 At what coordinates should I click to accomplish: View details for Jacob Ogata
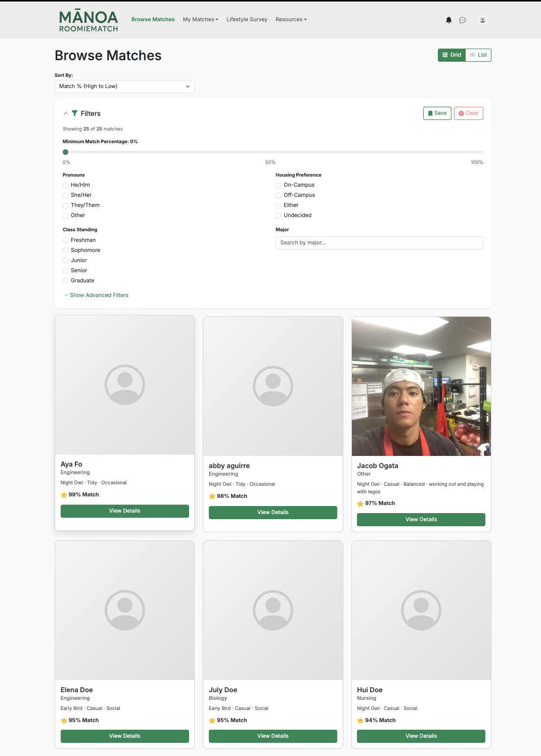point(421,520)
